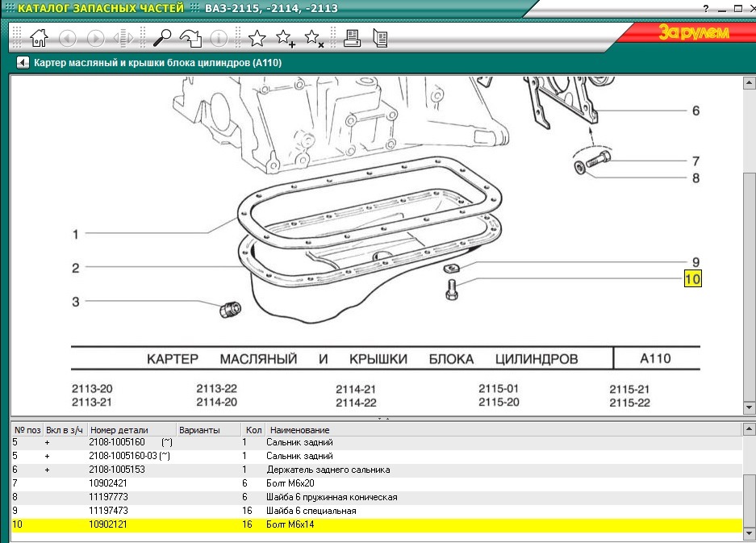
Task: Click the back arrow beside the A110 section title
Action: pyautogui.click(x=23, y=63)
